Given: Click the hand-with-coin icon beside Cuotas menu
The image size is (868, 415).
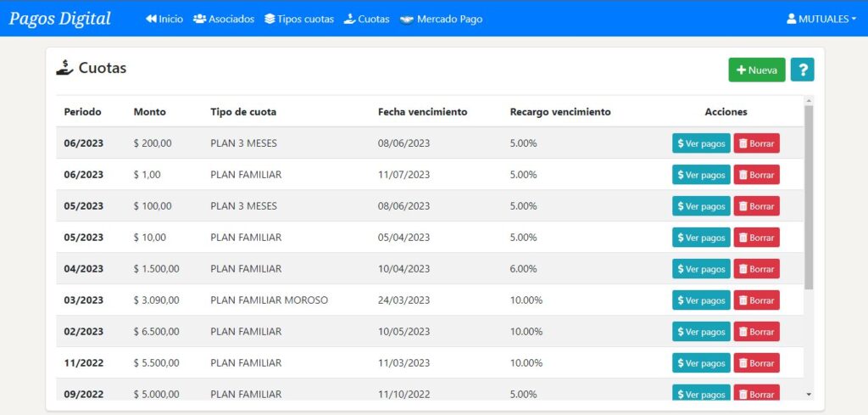Looking at the screenshot, I should pos(349,19).
